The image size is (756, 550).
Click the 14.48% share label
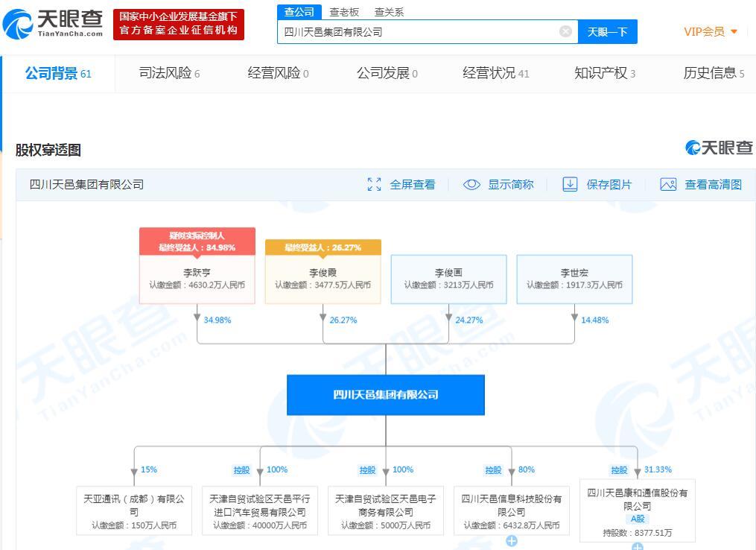pos(595,320)
